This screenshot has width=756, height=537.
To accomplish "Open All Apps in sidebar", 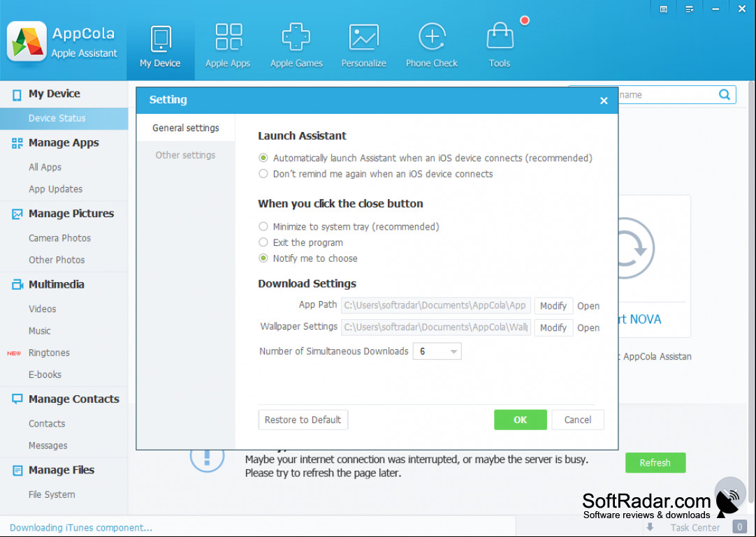I will click(45, 168).
